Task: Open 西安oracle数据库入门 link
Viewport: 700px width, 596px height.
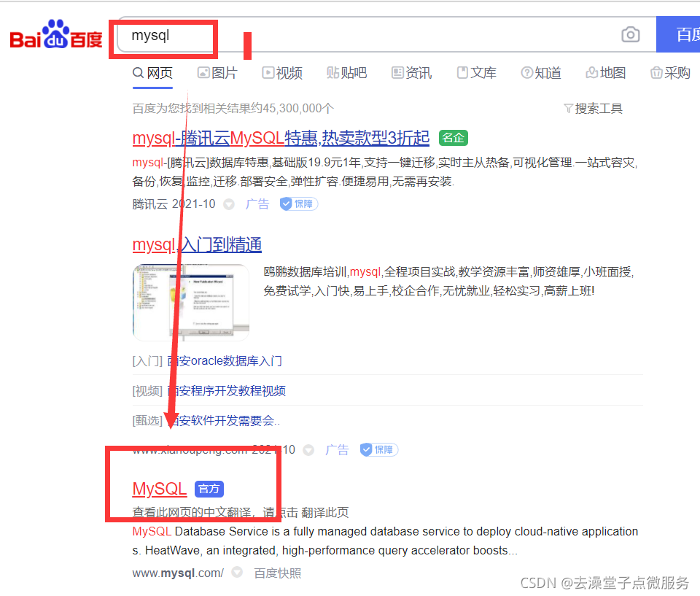Action: pos(225,361)
